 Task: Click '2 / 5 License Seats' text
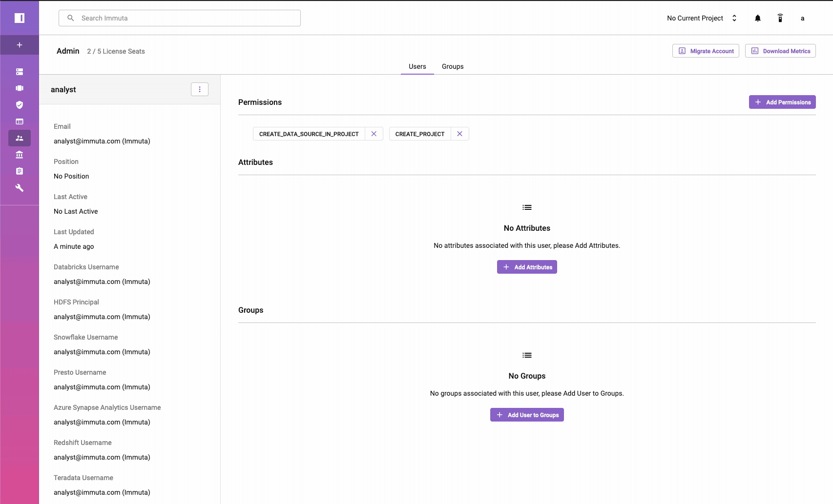point(116,51)
